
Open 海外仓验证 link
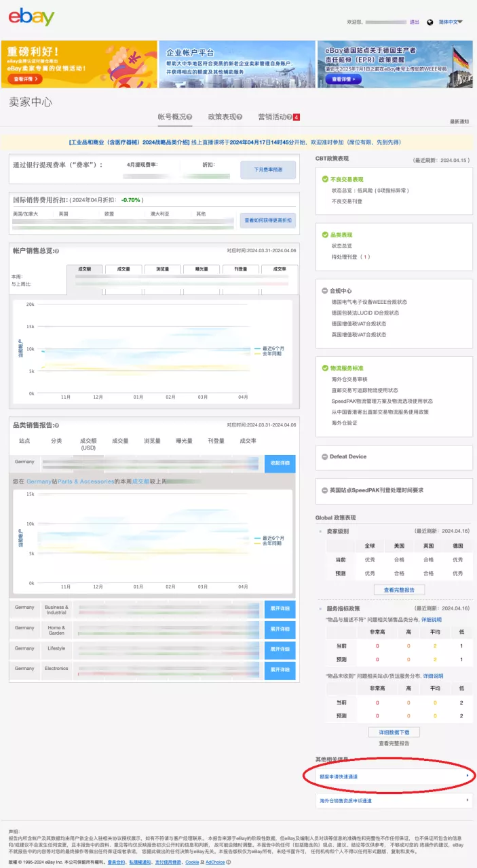tap(344, 422)
